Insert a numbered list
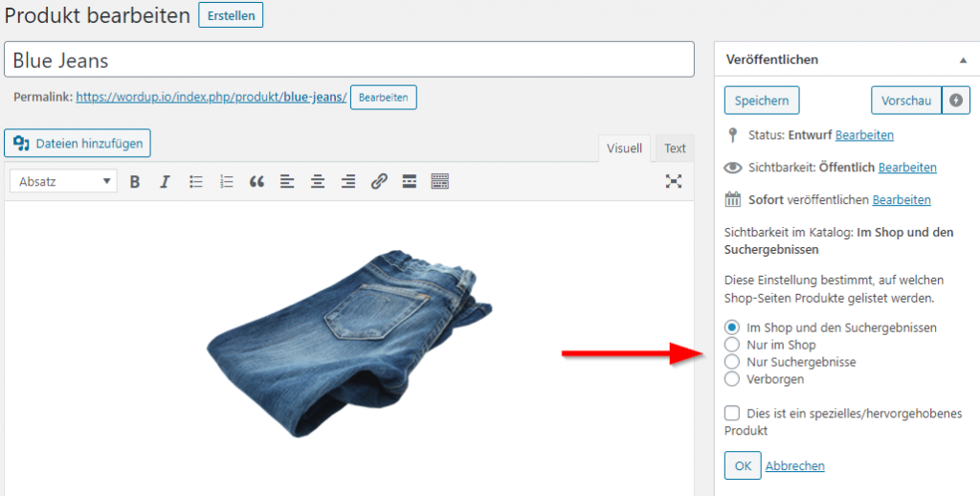 (x=226, y=181)
